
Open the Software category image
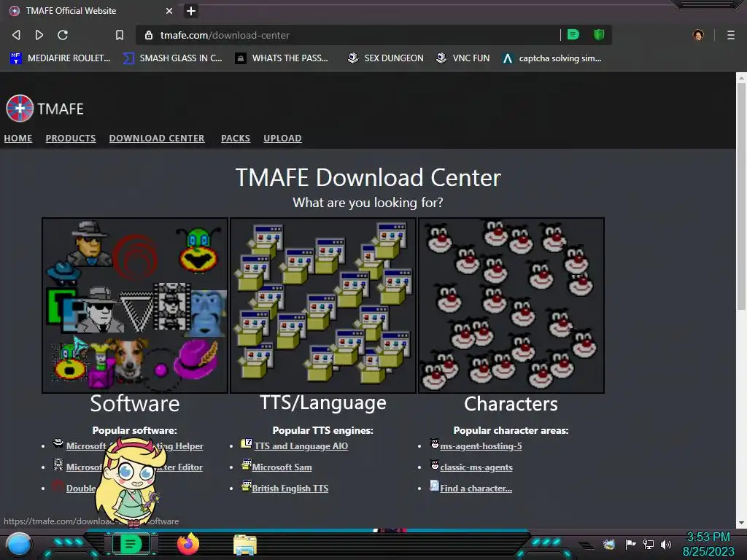135,306
